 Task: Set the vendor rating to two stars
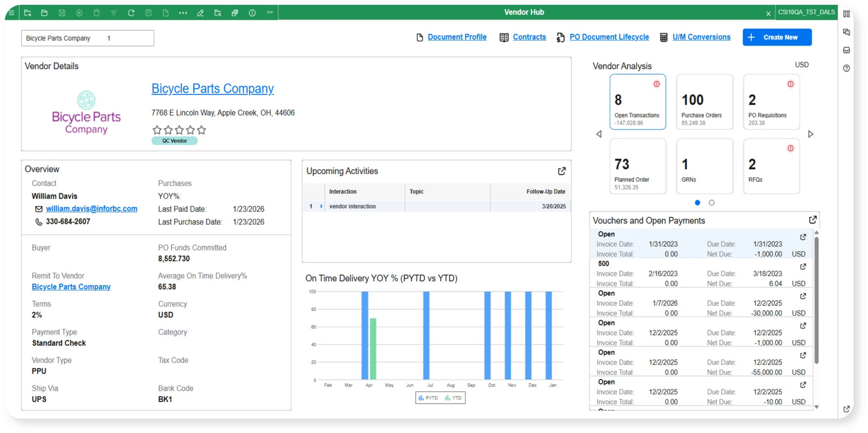(168, 130)
